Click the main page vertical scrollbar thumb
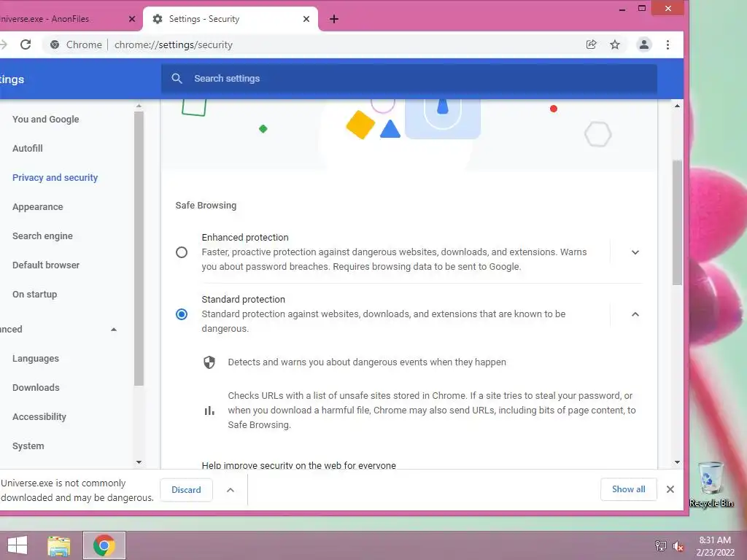747x560 pixels. point(677,223)
